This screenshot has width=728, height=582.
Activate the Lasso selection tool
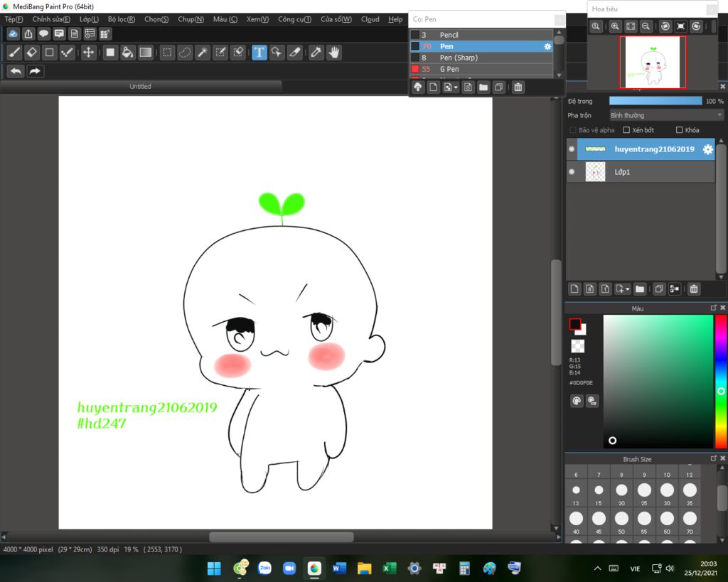coord(185,53)
